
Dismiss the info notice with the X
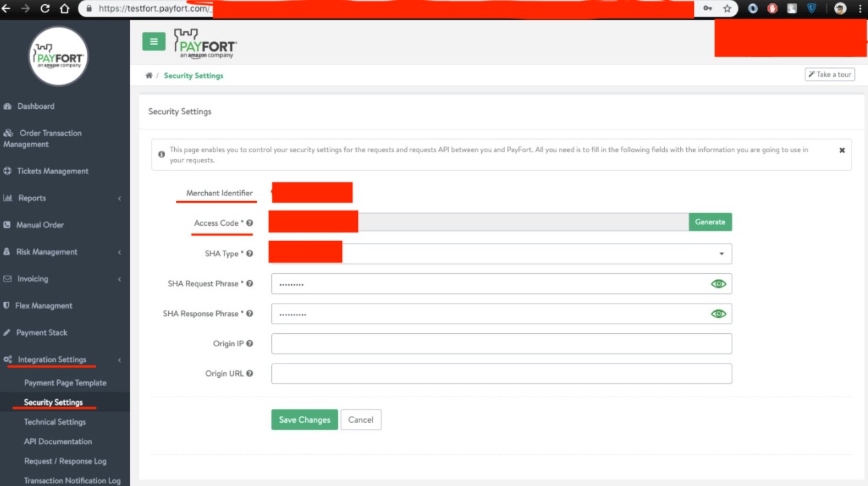(842, 150)
